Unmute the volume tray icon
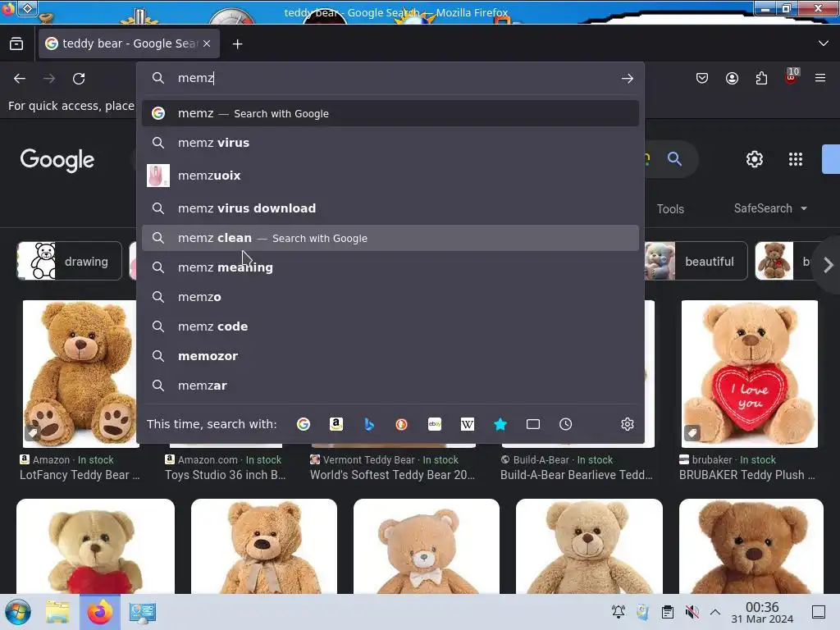 [692, 612]
